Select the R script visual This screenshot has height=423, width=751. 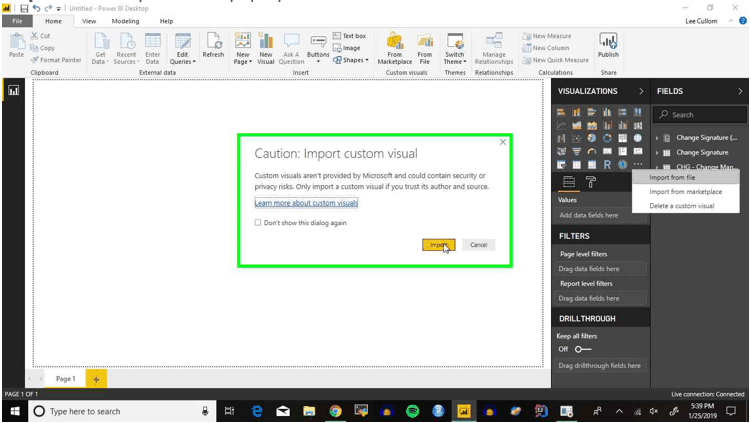click(607, 165)
